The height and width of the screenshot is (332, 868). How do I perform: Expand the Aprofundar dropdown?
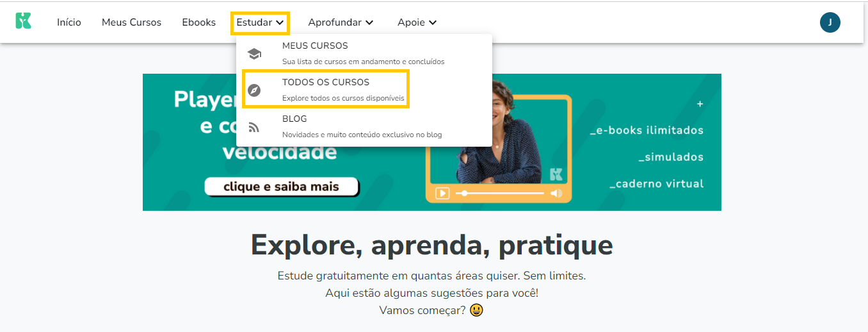click(341, 22)
